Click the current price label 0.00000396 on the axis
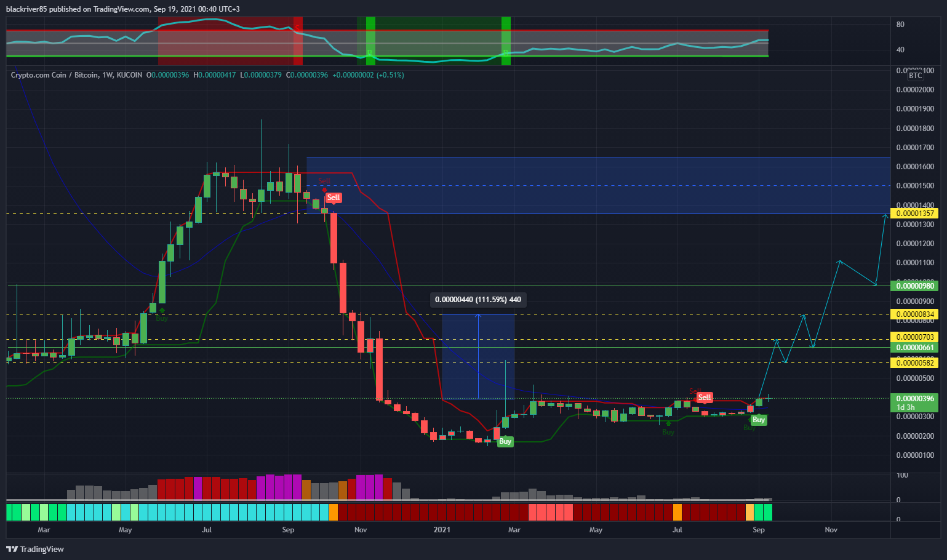This screenshot has height=560, width=947. [x=915, y=399]
